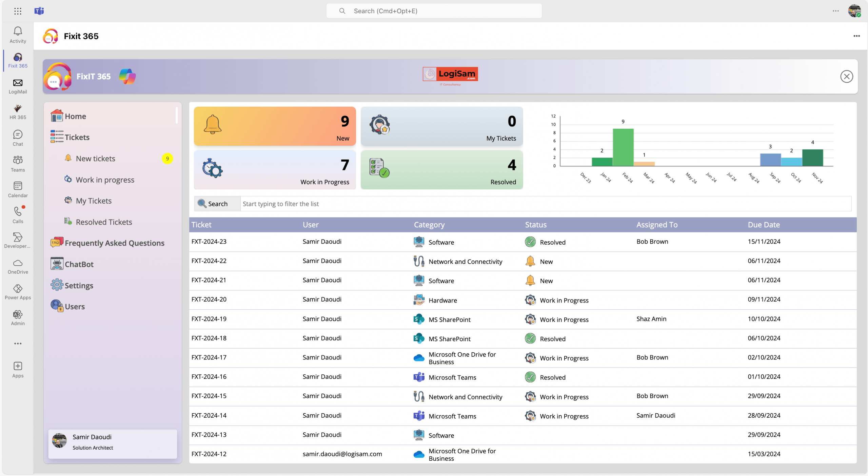The width and height of the screenshot is (868, 476).
Task: Click the yellow 9 badge on New tickets
Action: (x=167, y=159)
